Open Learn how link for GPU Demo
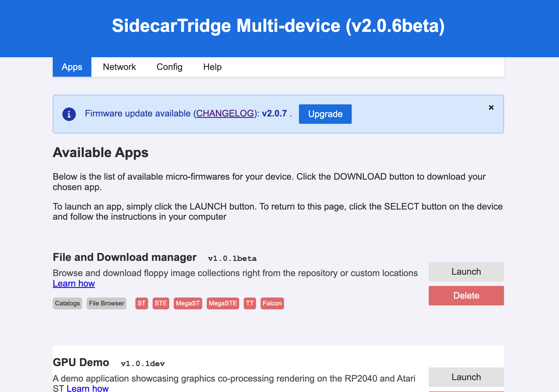The image size is (559, 392). (x=87, y=388)
